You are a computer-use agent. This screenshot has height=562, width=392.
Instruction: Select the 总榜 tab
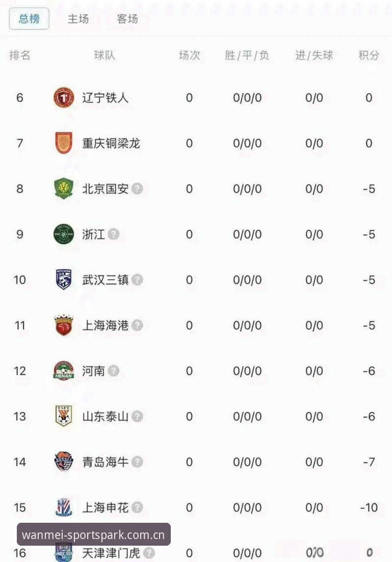coord(29,19)
